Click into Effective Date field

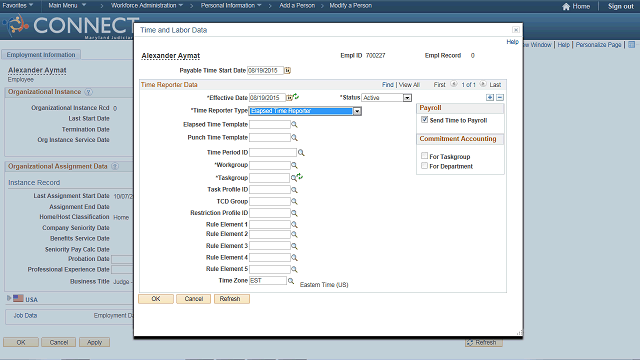click(267, 98)
